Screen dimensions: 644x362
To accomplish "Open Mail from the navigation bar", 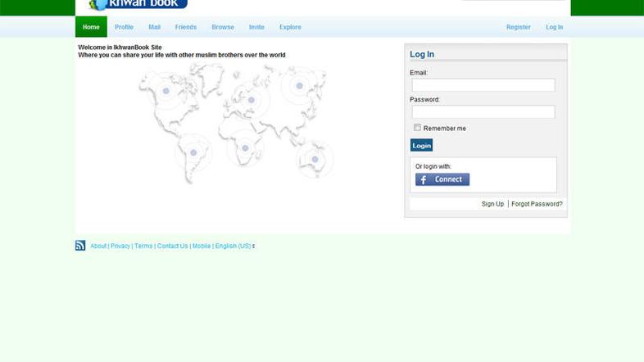I will tap(154, 27).
